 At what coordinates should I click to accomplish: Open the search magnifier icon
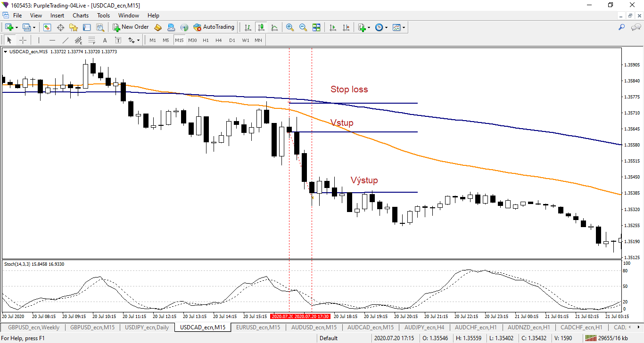pos(621,27)
